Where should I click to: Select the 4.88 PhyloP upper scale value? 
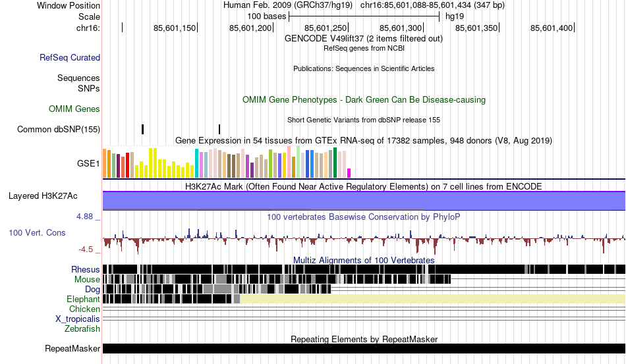point(84,217)
